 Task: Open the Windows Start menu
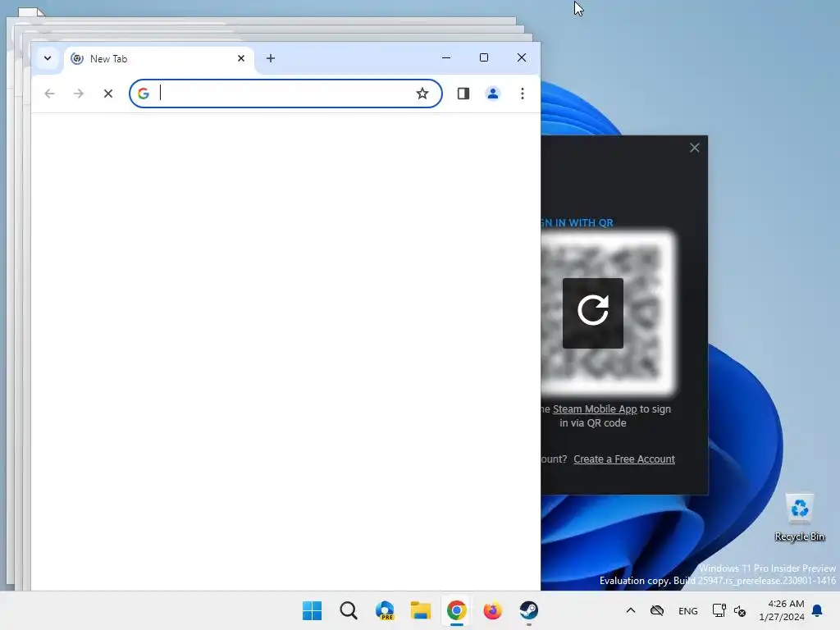click(x=313, y=610)
